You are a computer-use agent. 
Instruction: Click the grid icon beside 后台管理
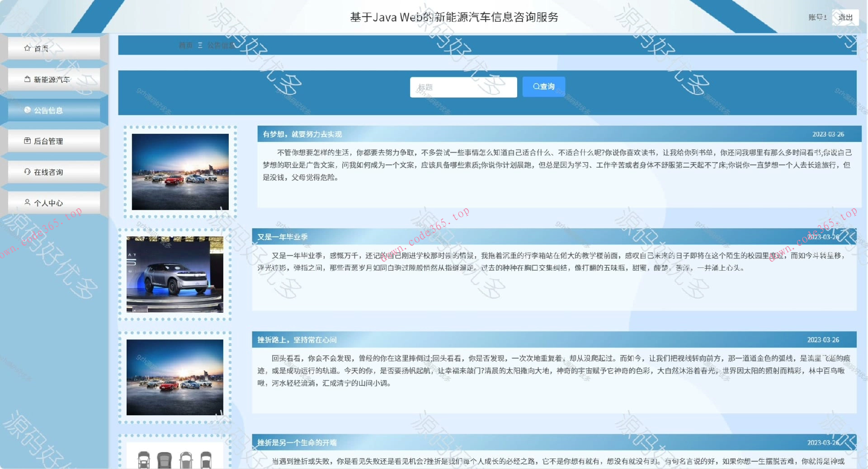pyautogui.click(x=27, y=141)
